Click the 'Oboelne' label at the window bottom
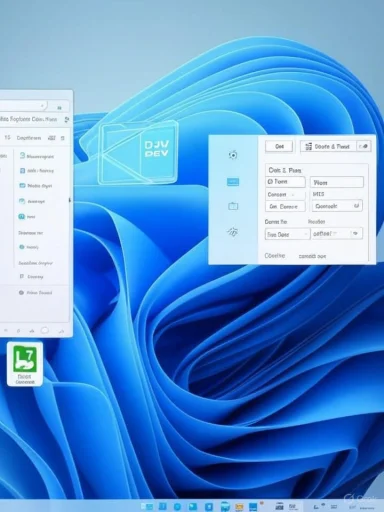384x512 pixels. click(x=275, y=256)
